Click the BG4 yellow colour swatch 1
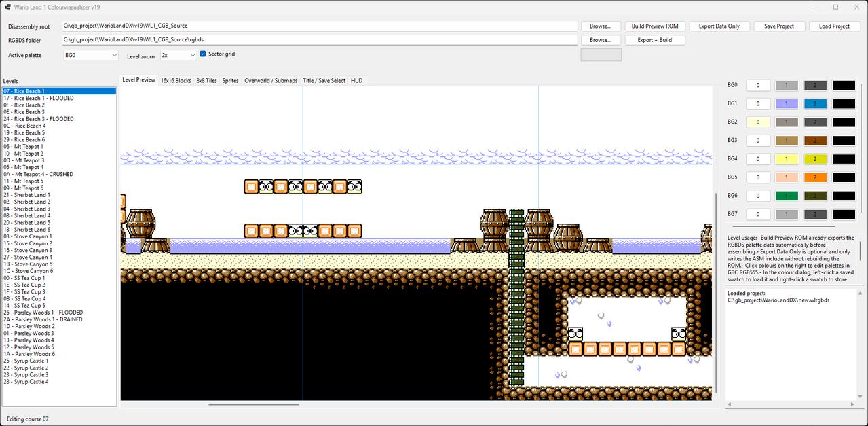Viewport: 868px width, 426px height. [786, 159]
